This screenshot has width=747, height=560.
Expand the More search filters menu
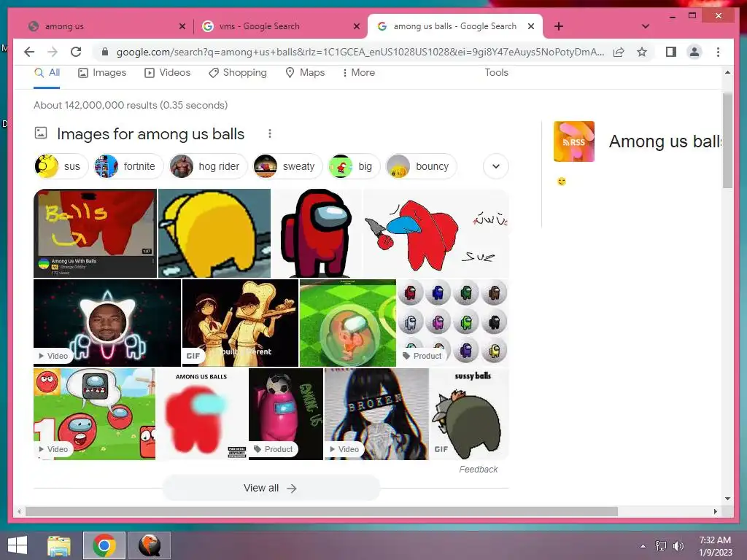tap(359, 73)
